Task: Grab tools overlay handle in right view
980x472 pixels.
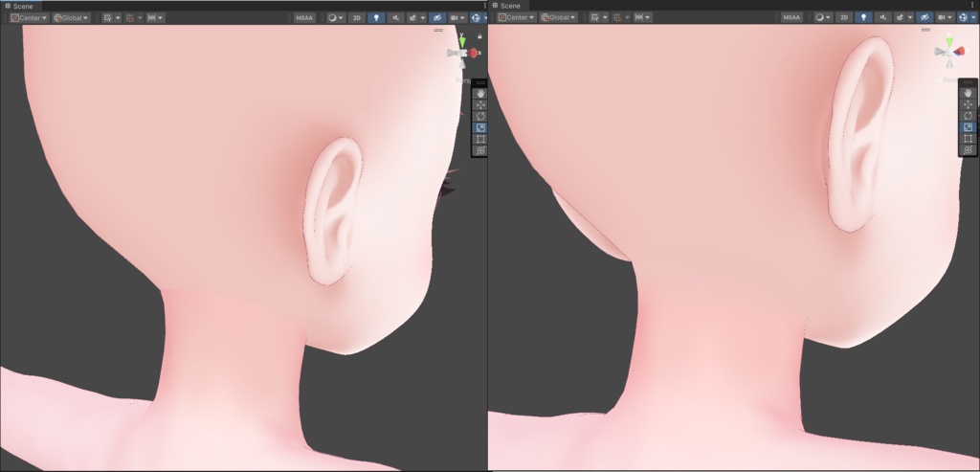Action: click(968, 82)
